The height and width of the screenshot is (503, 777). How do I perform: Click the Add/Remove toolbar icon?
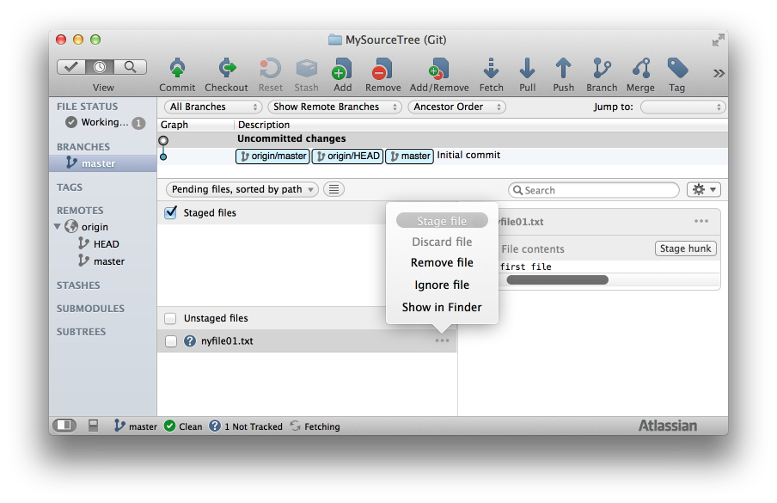pos(439,69)
